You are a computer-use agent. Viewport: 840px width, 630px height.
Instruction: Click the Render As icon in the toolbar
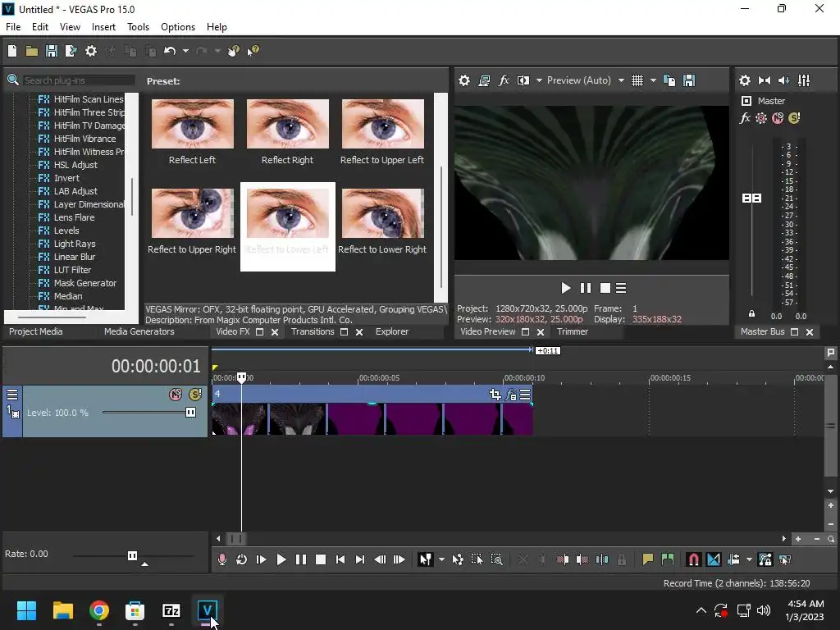point(71,51)
